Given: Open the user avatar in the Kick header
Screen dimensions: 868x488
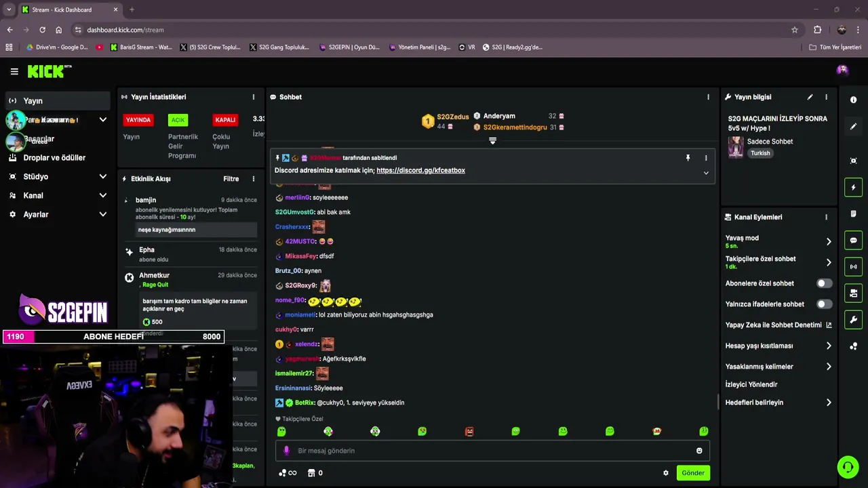Looking at the screenshot, I should coord(842,70).
